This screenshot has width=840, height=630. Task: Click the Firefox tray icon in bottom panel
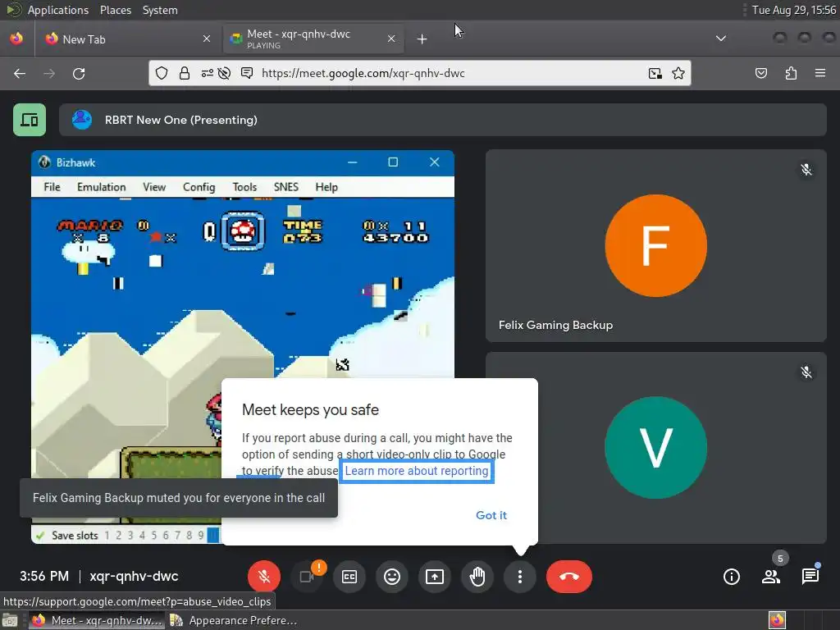point(778,620)
